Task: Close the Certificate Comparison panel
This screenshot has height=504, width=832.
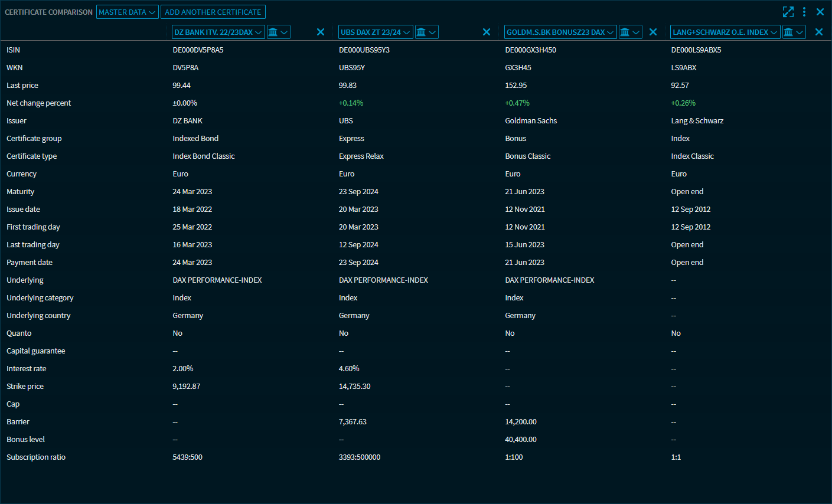Action: pyautogui.click(x=820, y=12)
